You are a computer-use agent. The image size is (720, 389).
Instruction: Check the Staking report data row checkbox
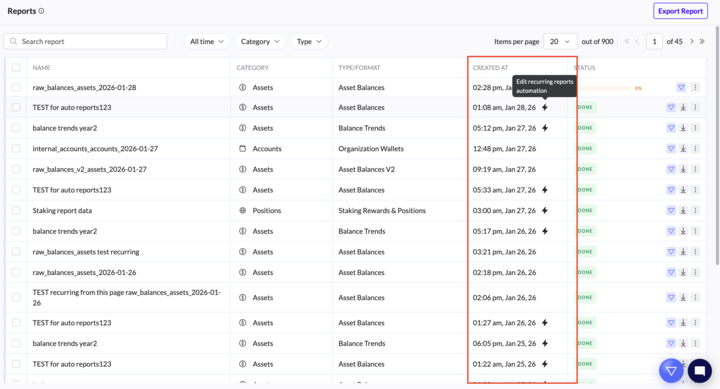(16, 210)
